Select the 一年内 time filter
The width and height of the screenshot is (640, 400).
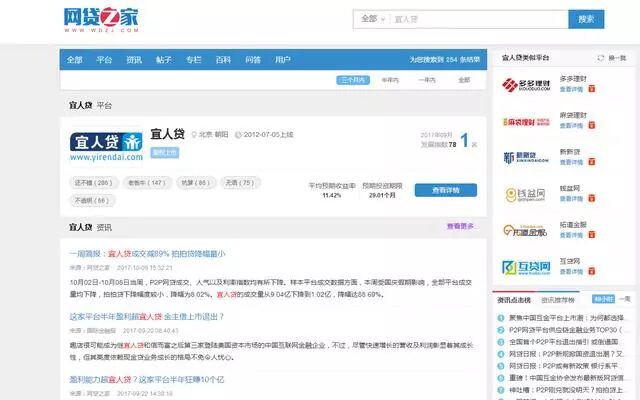(x=427, y=80)
